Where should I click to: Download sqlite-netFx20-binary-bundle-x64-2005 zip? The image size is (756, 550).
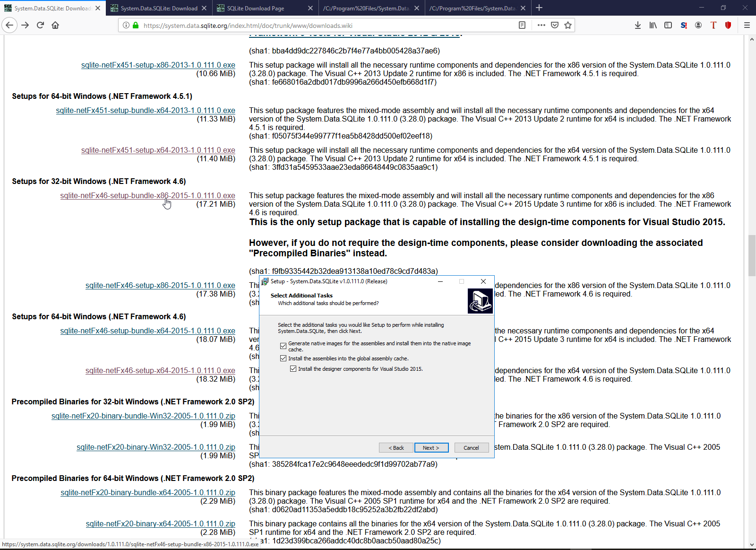pyautogui.click(x=148, y=493)
